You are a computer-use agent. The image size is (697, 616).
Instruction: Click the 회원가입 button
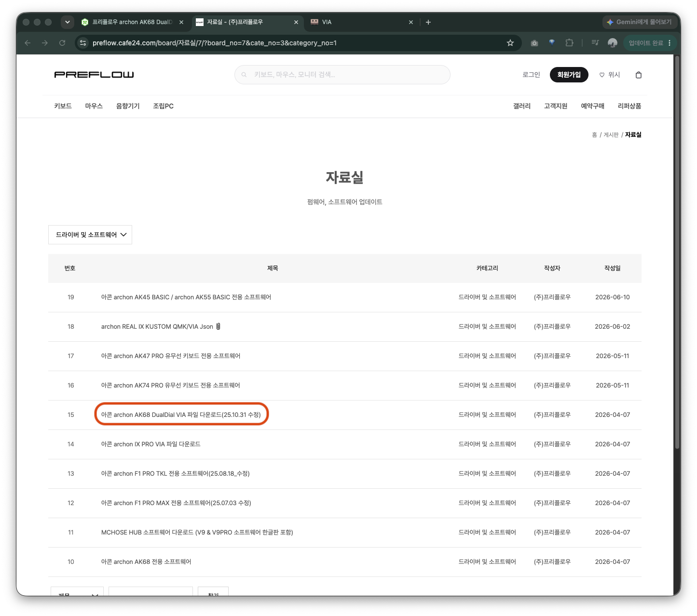[x=569, y=75]
